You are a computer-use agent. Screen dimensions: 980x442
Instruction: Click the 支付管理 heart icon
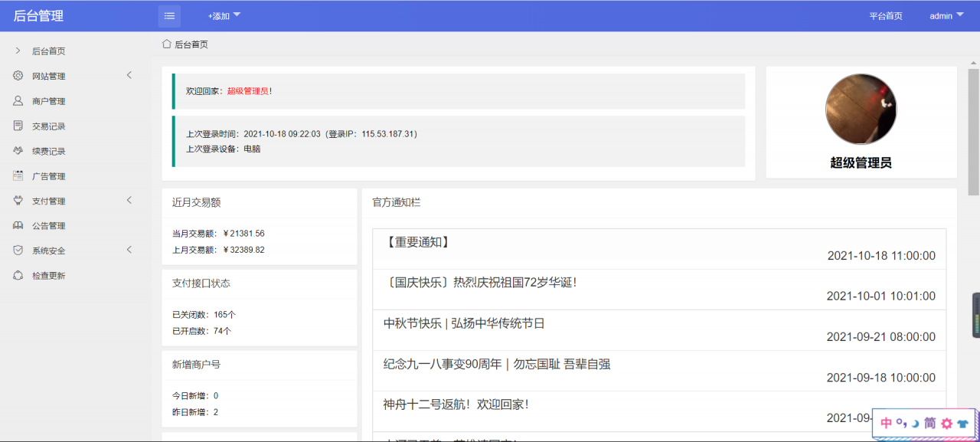tap(18, 200)
